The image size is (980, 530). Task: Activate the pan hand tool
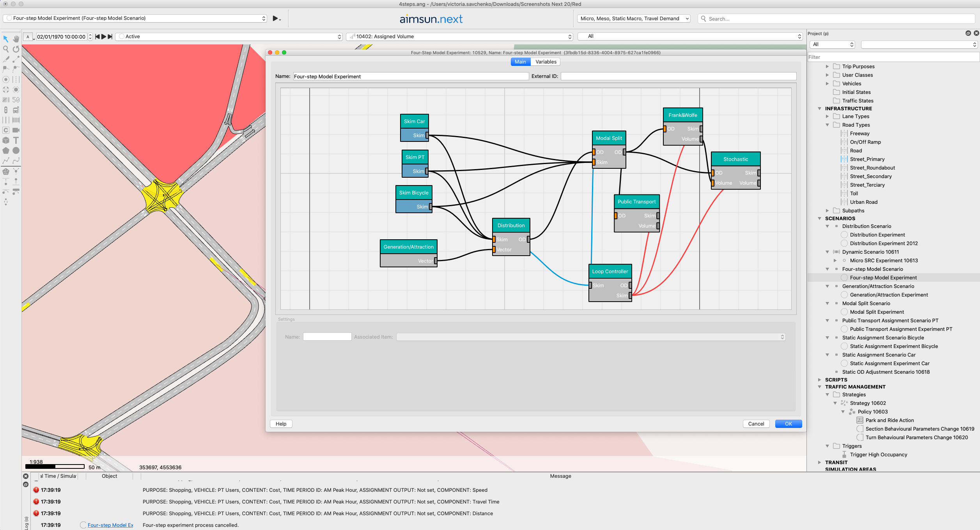[16, 39]
